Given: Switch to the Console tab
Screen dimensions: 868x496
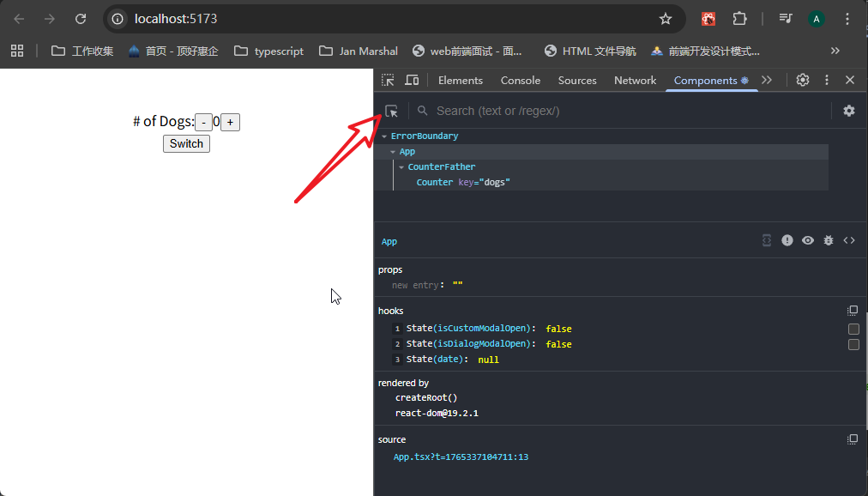Looking at the screenshot, I should click(521, 80).
